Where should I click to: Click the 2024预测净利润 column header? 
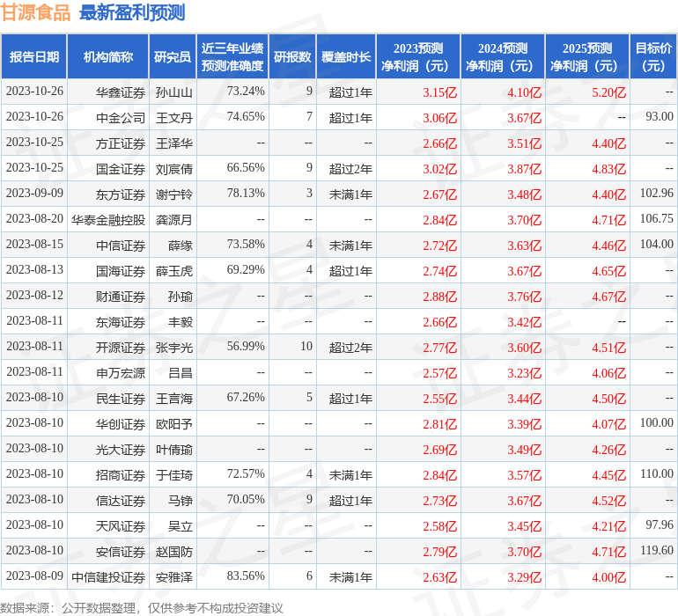tap(503, 56)
